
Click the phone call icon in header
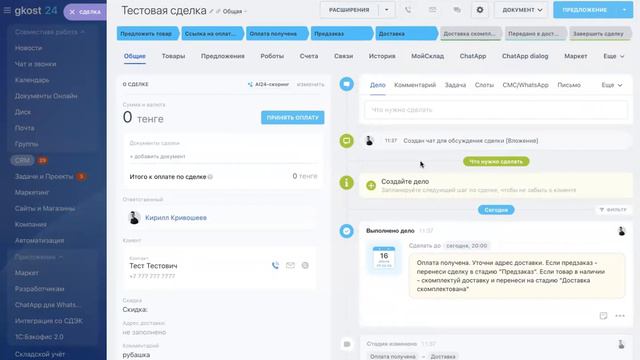point(408,10)
